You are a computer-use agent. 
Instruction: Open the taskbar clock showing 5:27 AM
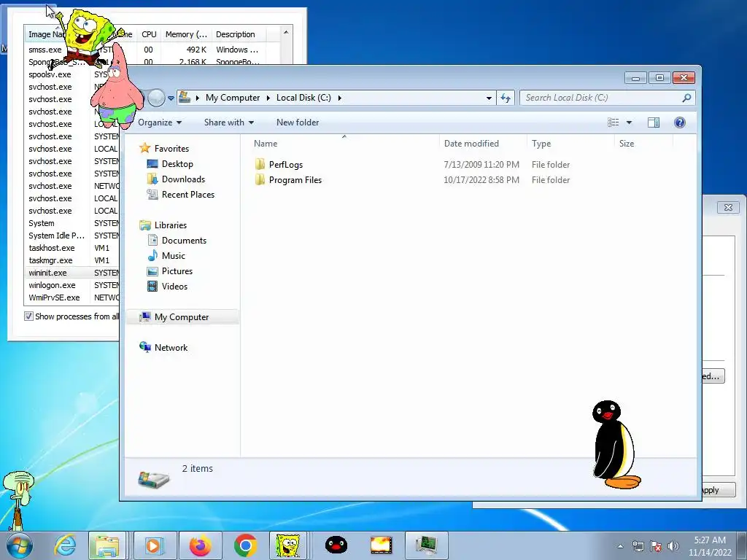[710, 546]
